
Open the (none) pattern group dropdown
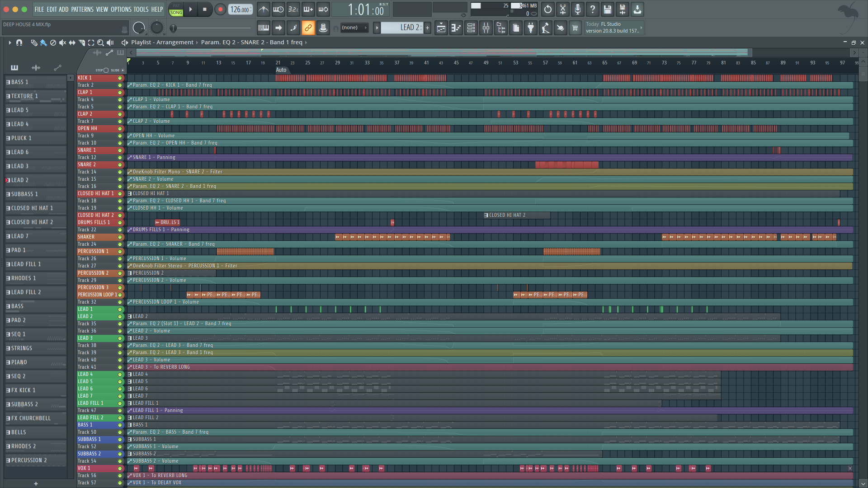354,28
